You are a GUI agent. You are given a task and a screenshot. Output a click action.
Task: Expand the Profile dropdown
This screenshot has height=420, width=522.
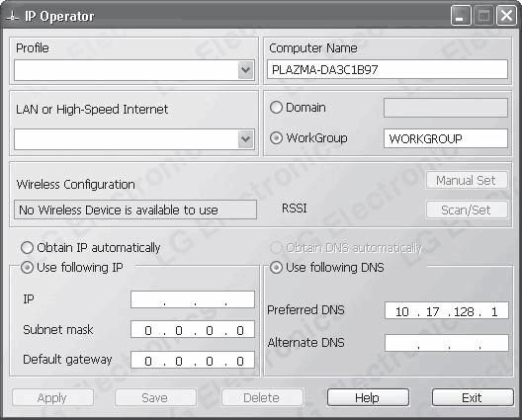point(246,70)
